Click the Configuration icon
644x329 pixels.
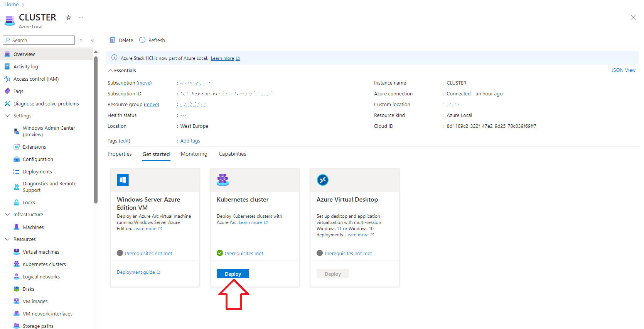tap(17, 159)
